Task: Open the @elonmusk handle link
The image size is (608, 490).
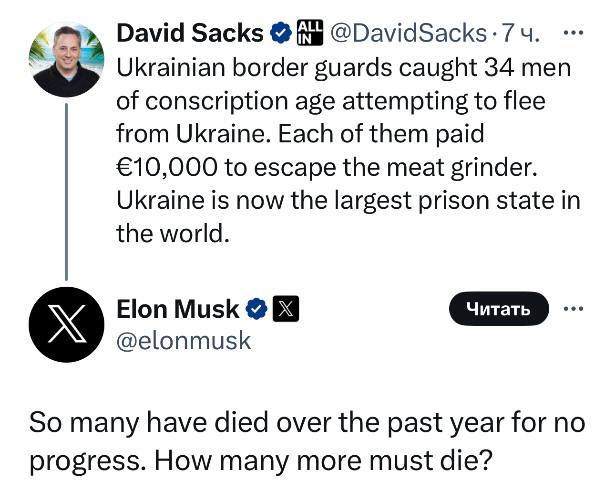Action: point(184,340)
